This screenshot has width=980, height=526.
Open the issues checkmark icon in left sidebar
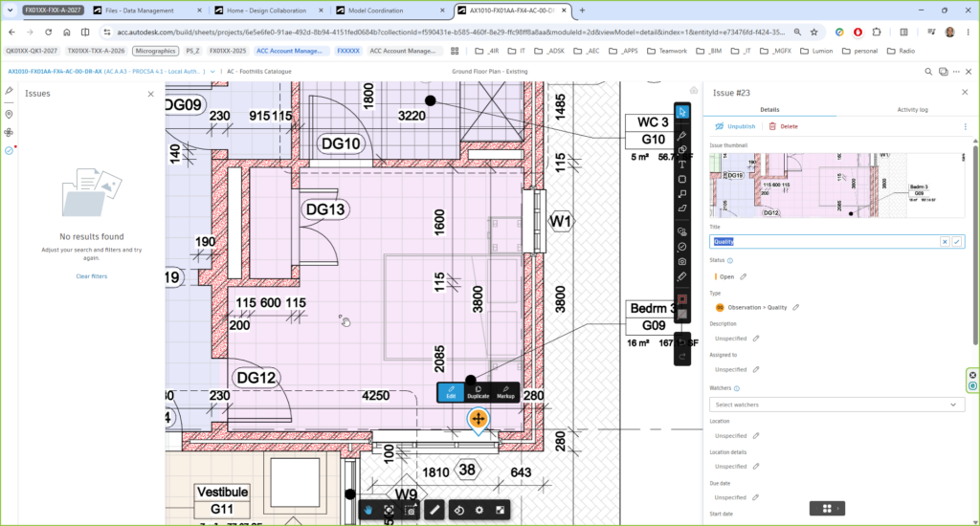click(x=9, y=150)
